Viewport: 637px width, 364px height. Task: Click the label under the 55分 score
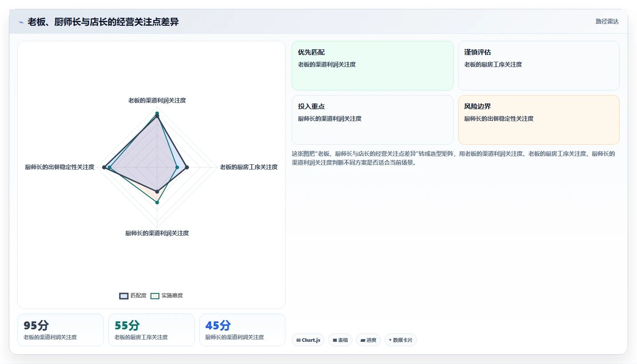pyautogui.click(x=141, y=337)
